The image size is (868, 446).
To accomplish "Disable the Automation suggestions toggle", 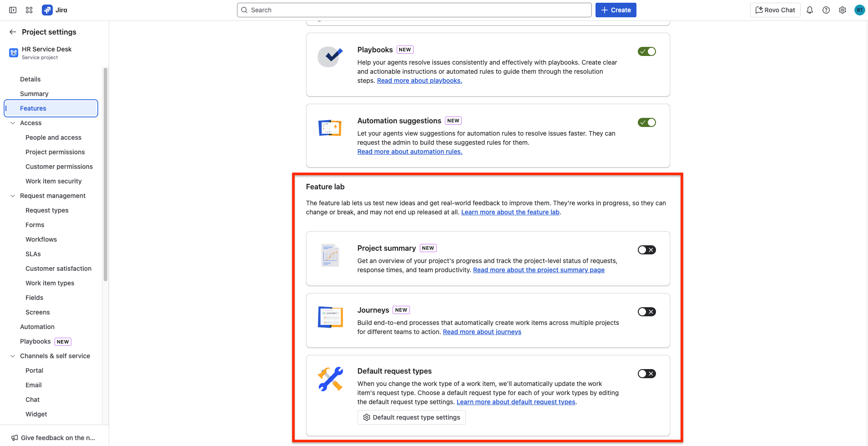I will tap(647, 122).
